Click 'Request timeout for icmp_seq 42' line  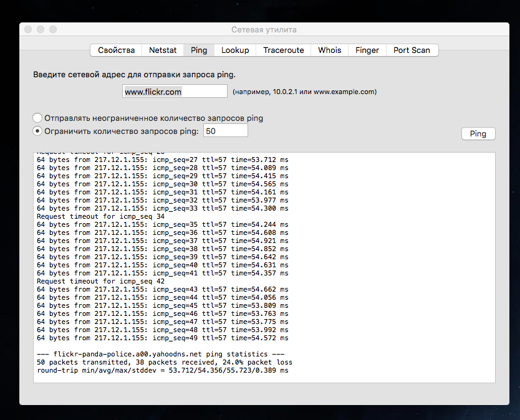tap(100, 282)
